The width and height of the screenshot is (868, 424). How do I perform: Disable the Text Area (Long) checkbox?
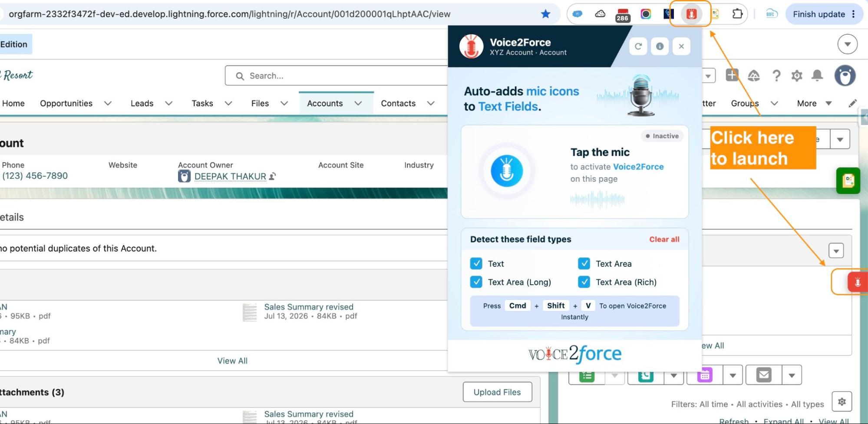(476, 282)
